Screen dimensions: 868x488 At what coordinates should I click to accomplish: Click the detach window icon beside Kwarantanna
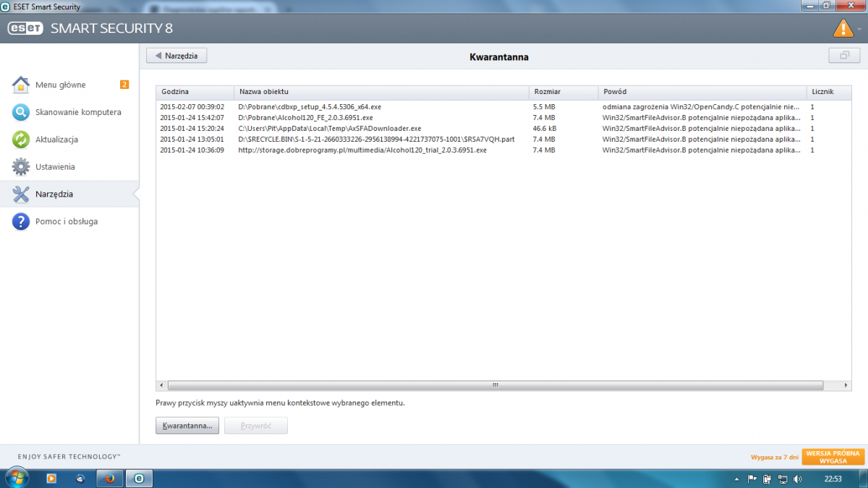843,56
